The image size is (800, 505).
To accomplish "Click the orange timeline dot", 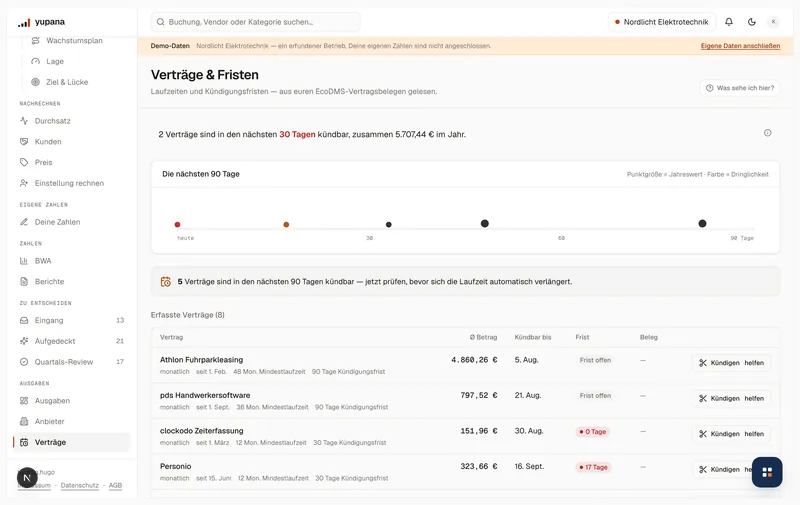I will tap(286, 224).
